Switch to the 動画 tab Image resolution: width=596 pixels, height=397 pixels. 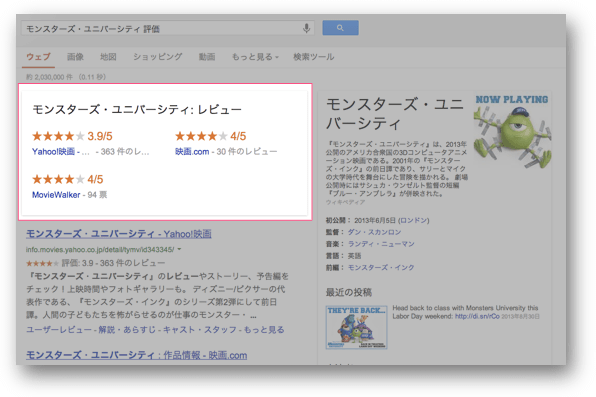[207, 57]
